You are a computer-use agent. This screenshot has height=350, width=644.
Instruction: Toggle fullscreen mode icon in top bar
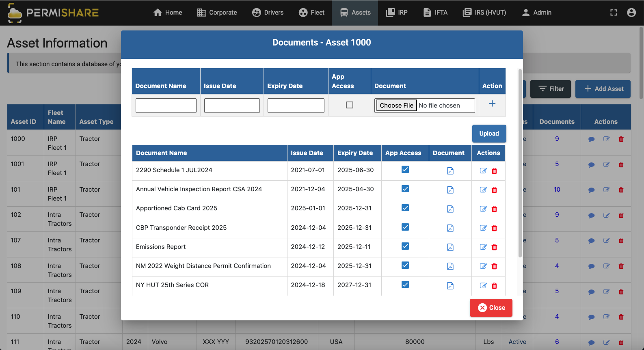click(614, 13)
